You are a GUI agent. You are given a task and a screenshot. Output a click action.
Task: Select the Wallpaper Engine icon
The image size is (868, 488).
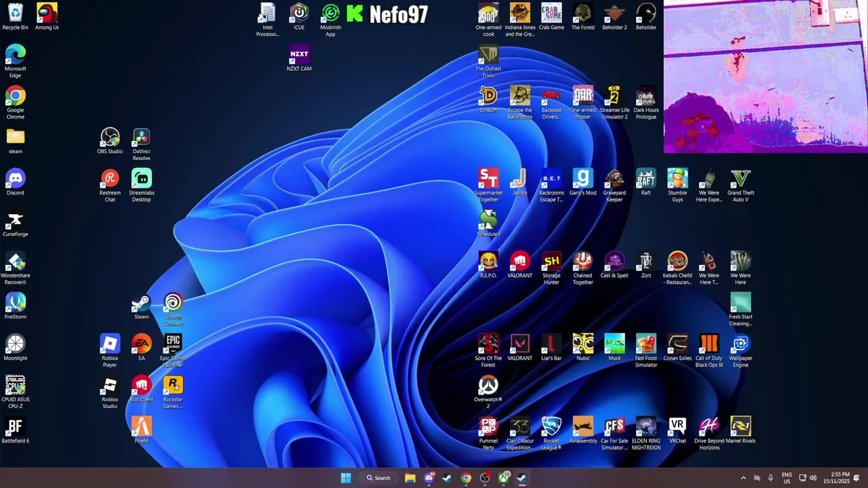[741, 350]
